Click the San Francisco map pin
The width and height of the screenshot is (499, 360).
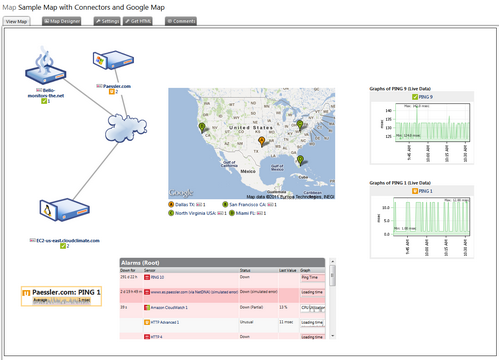point(202,127)
